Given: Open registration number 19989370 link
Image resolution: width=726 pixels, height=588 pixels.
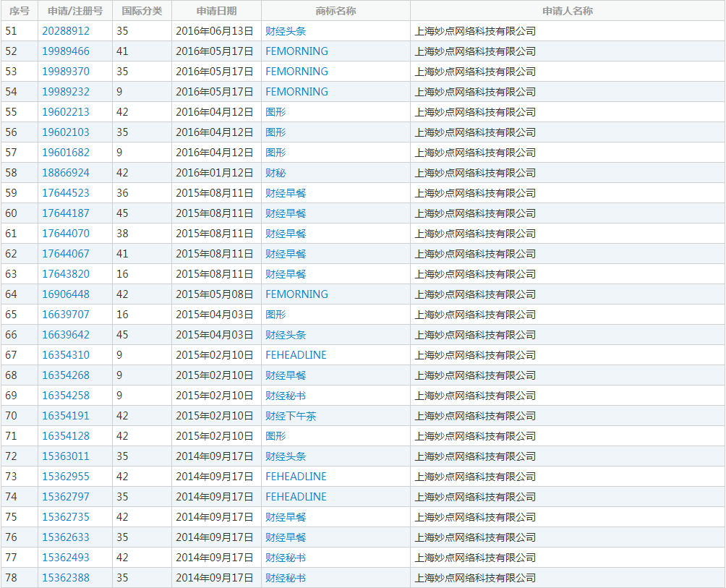Looking at the screenshot, I should pos(66,72).
